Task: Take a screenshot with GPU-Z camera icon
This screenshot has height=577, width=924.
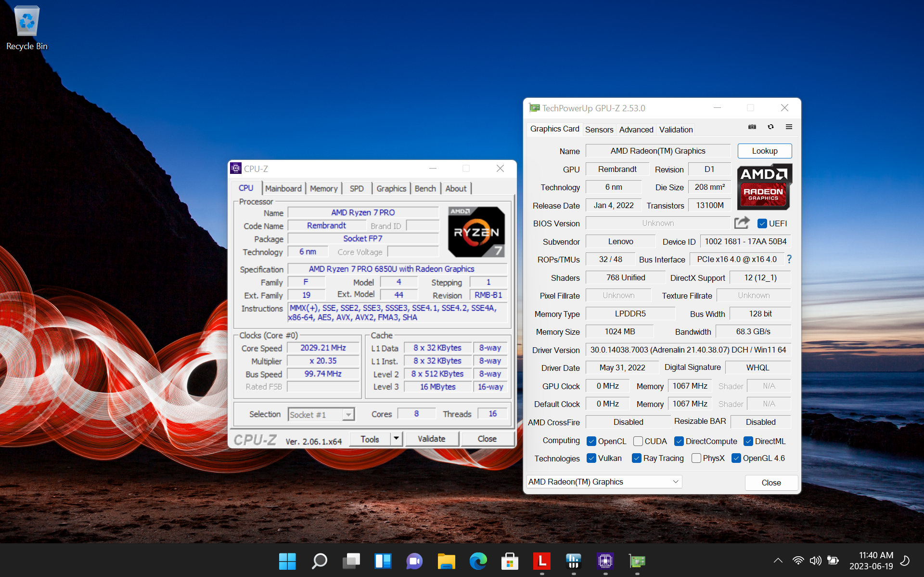Action: (x=752, y=127)
